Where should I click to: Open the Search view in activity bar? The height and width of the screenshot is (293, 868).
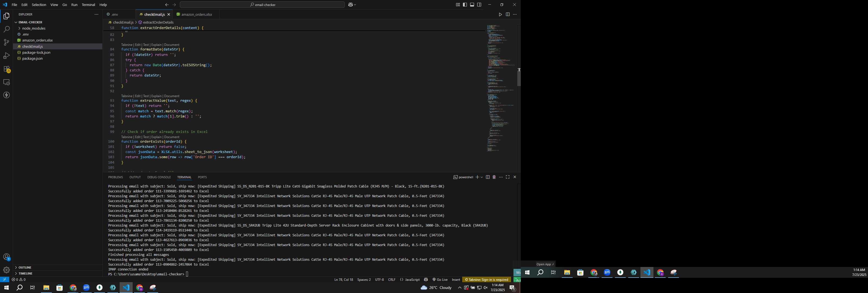[x=7, y=29]
